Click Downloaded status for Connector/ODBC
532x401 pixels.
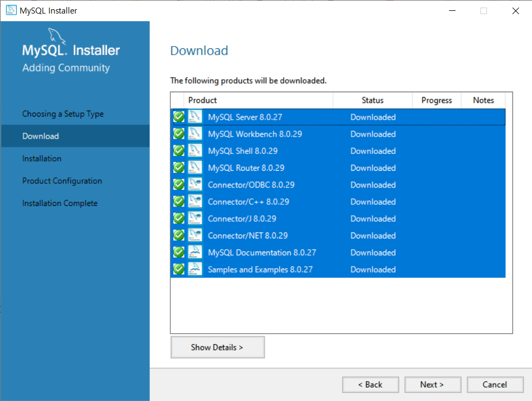[373, 185]
